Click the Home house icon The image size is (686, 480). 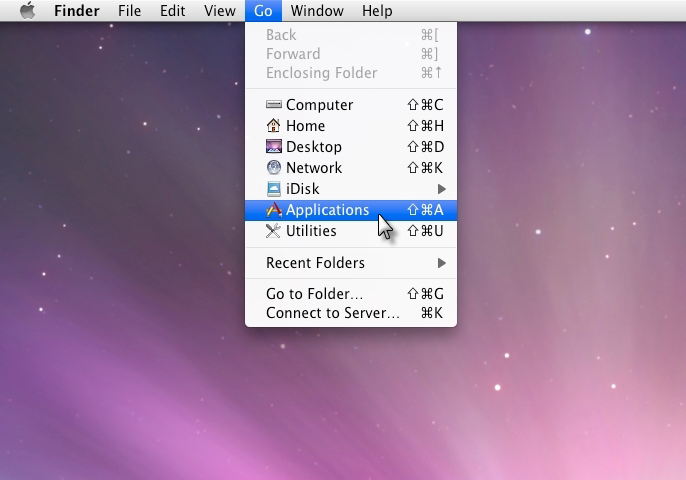(x=273, y=126)
